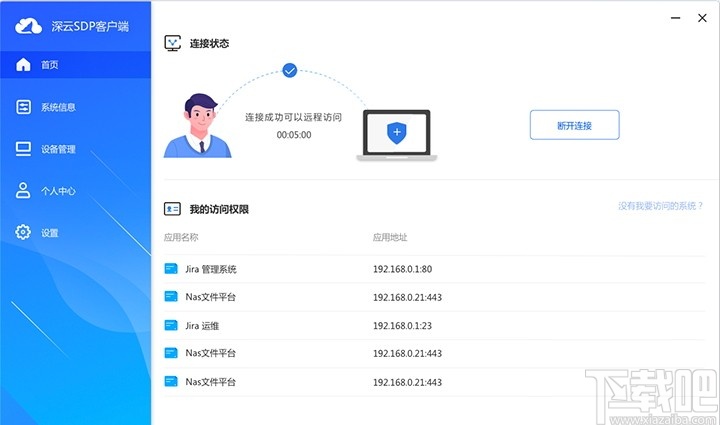Open the 个人中心 person icon
Screen dimensions: 720x425
[23, 190]
